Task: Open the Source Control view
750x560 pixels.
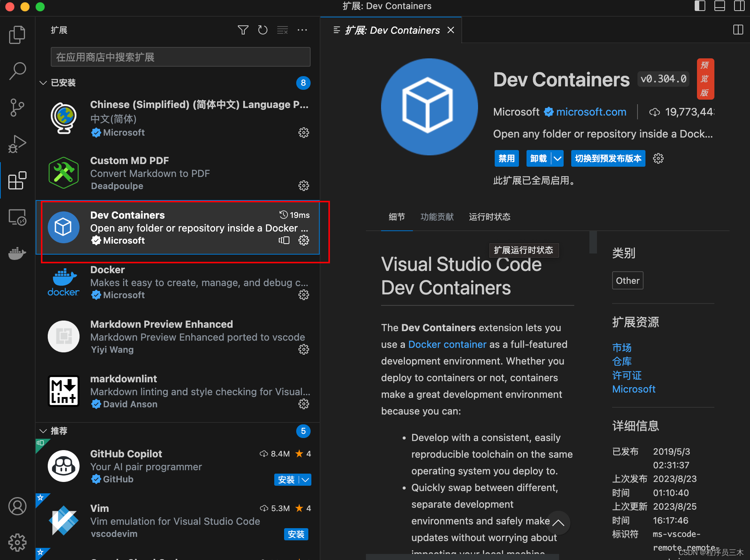Action: 17,107
